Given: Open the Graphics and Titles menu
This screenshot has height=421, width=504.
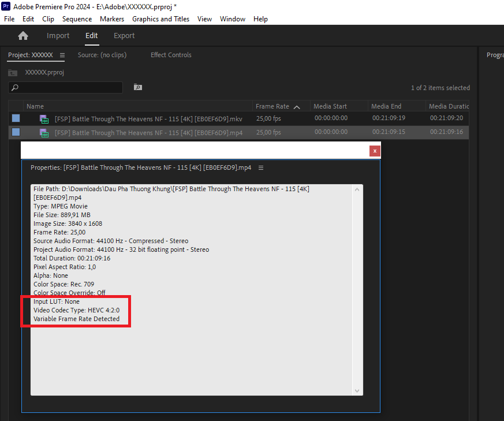Looking at the screenshot, I should pos(160,18).
